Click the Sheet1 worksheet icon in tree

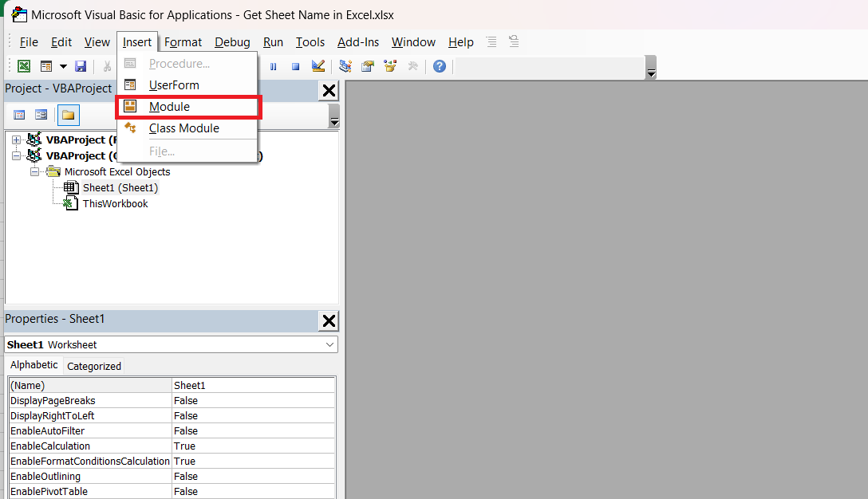[x=71, y=187]
